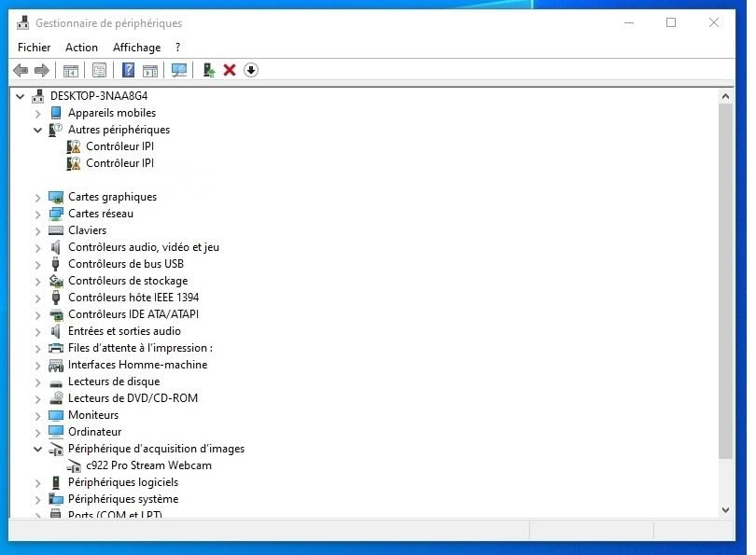756x555 pixels.
Task: Open the Properties toolbar icon
Action: (99, 70)
